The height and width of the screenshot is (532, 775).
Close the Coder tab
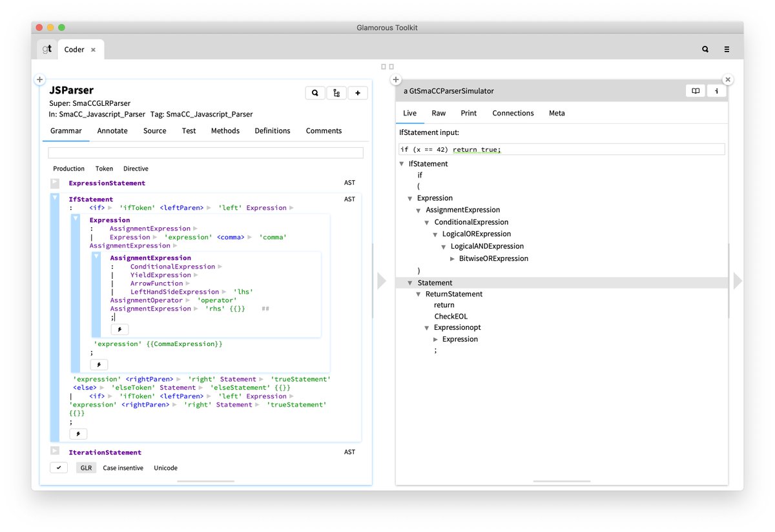point(93,50)
